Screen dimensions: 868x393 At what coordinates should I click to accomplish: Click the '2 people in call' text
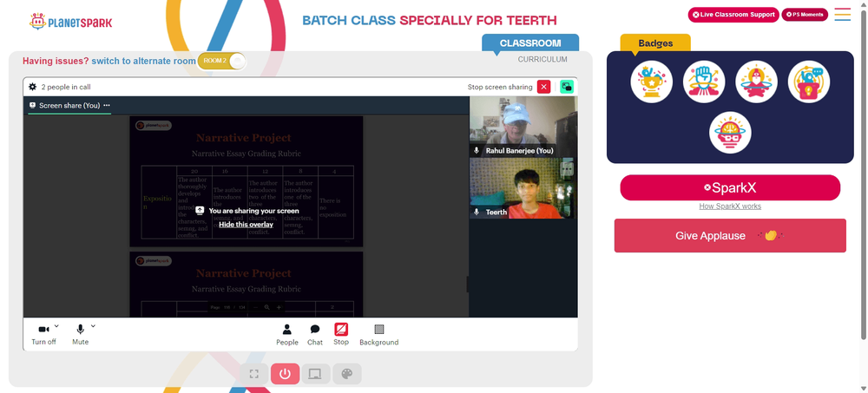click(66, 87)
